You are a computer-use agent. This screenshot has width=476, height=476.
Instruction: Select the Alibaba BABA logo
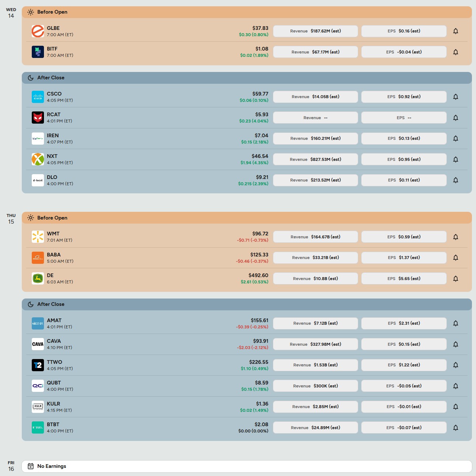point(38,258)
